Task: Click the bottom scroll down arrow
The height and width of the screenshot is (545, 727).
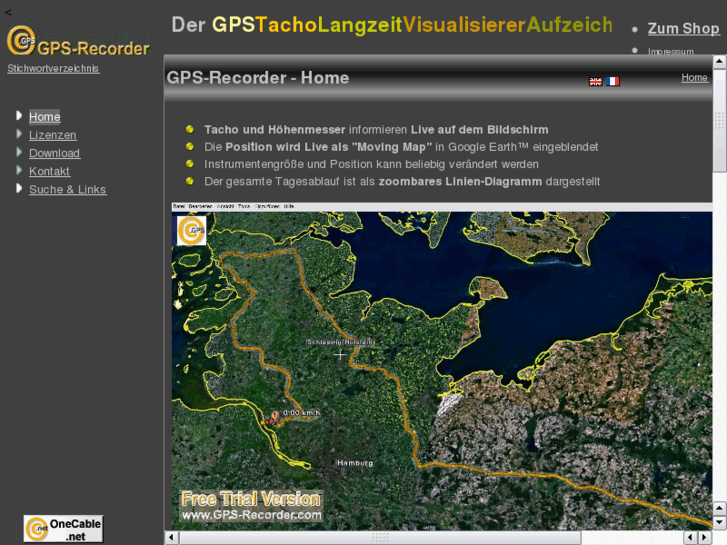Action: 719,523
